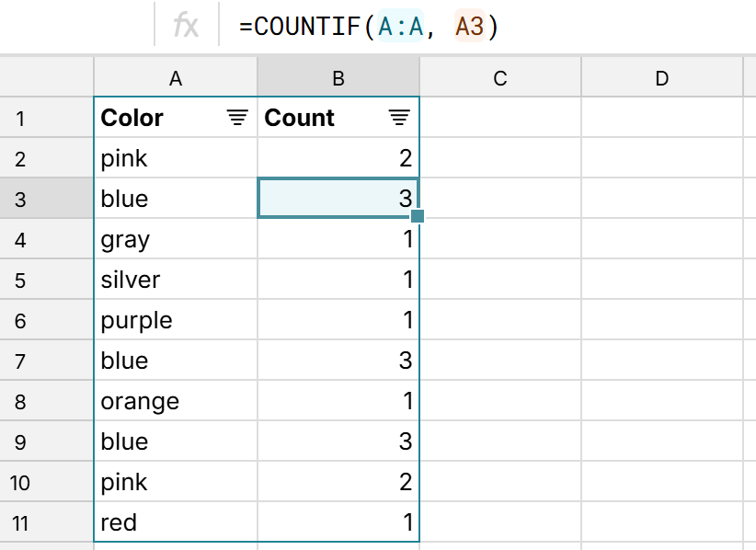The height and width of the screenshot is (550, 756).
Task: Select column D header
Action: [x=661, y=79]
